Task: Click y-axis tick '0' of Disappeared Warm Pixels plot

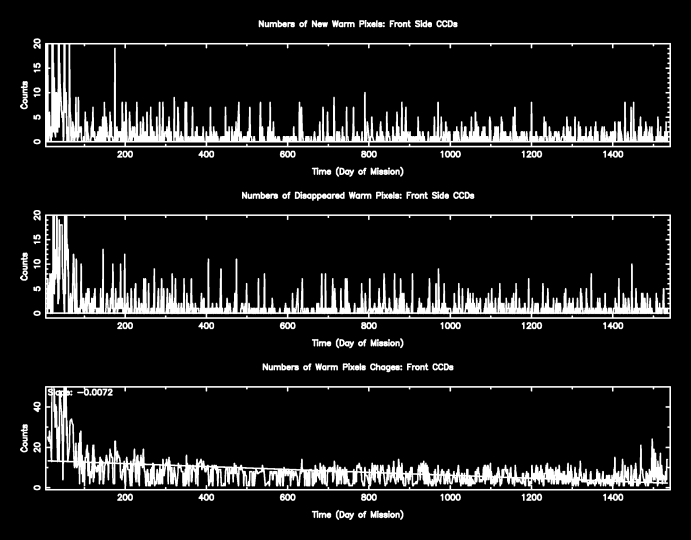Action: [37, 313]
